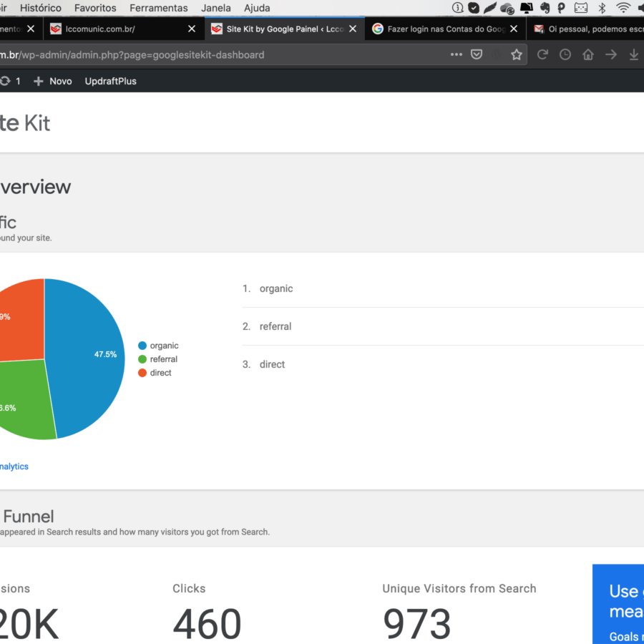This screenshot has width=644, height=644.
Task: Open the downloads arrow icon
Action: (x=634, y=54)
